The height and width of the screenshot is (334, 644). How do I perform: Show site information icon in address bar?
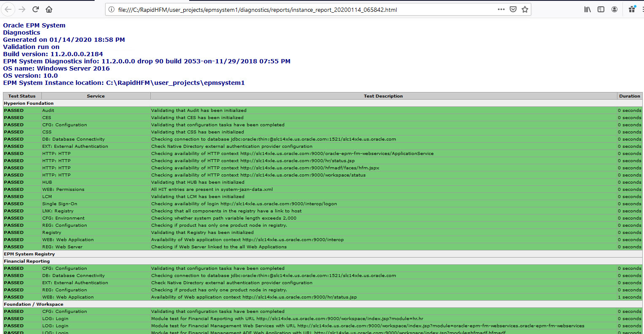111,9
